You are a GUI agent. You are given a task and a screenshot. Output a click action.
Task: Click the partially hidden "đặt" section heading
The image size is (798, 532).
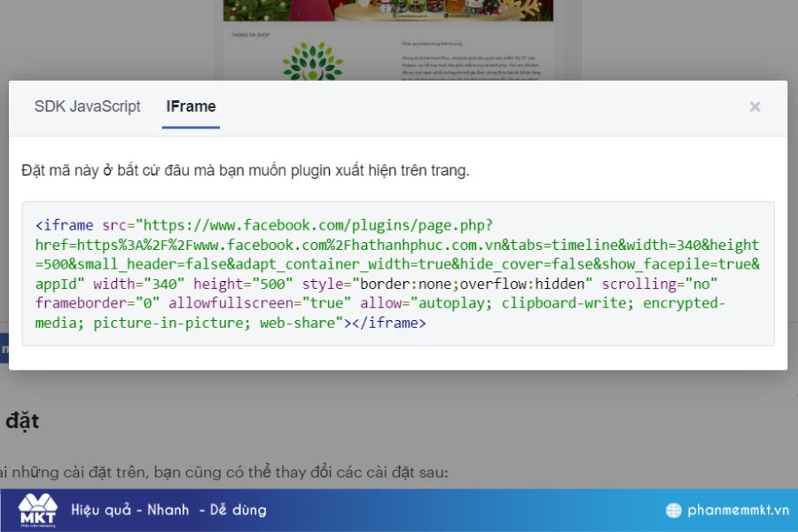21,420
